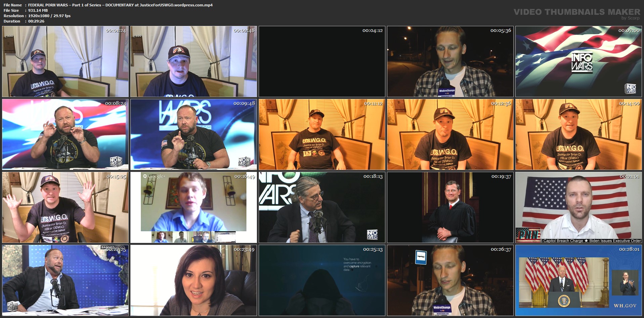Select the thumbnail at 00:23:49
644x318 pixels.
pyautogui.click(x=194, y=280)
